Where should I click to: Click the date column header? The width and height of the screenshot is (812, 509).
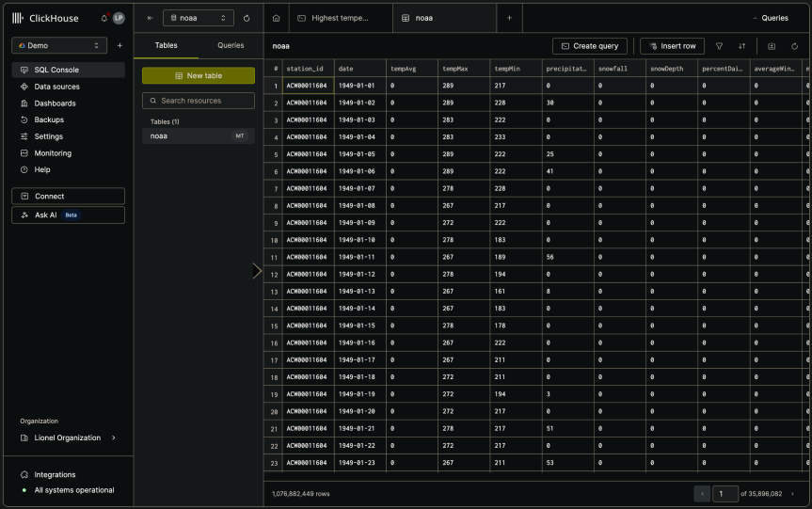[360, 69]
